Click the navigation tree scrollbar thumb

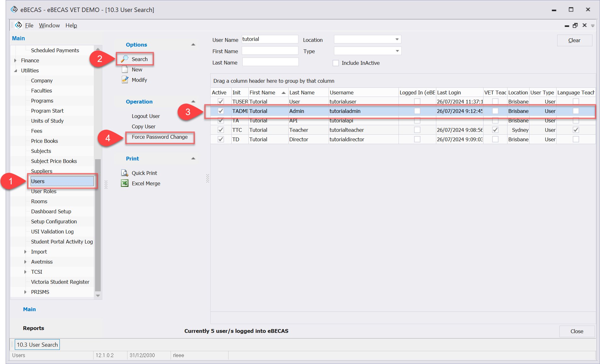click(98, 225)
